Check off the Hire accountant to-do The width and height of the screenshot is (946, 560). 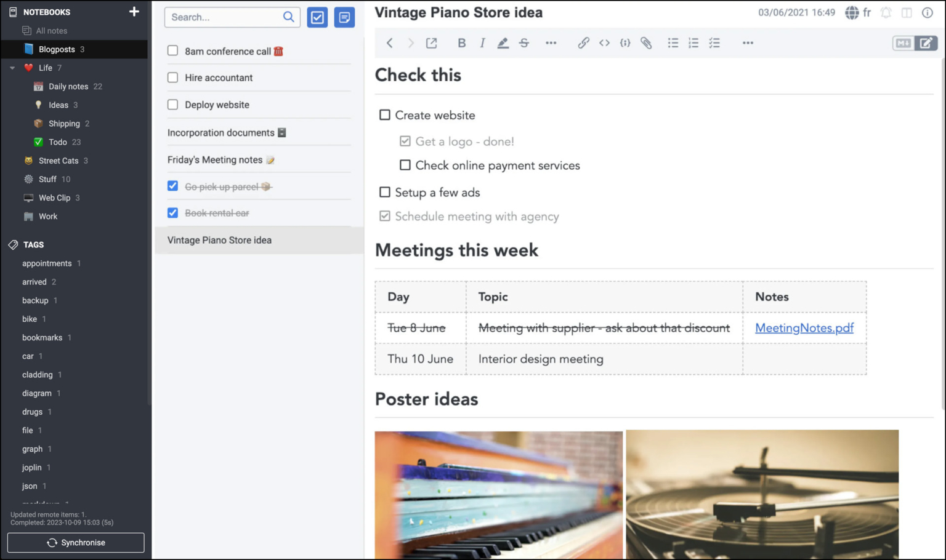172,78
